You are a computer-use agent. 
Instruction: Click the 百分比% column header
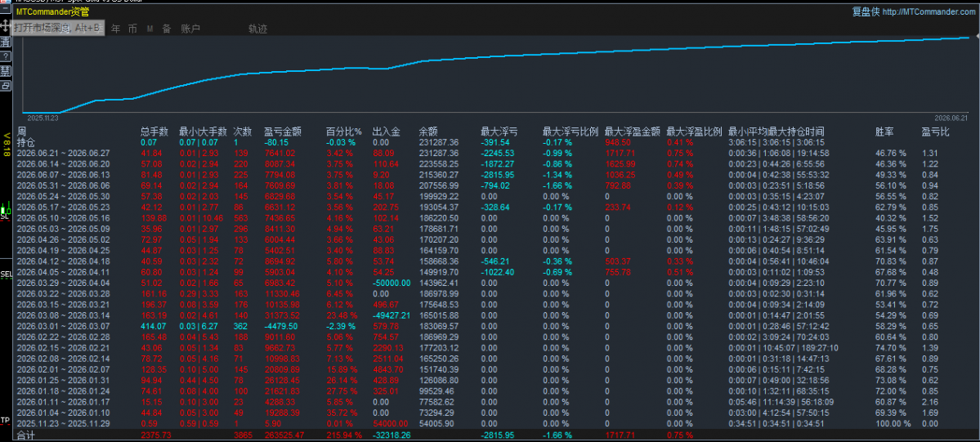[x=344, y=132]
